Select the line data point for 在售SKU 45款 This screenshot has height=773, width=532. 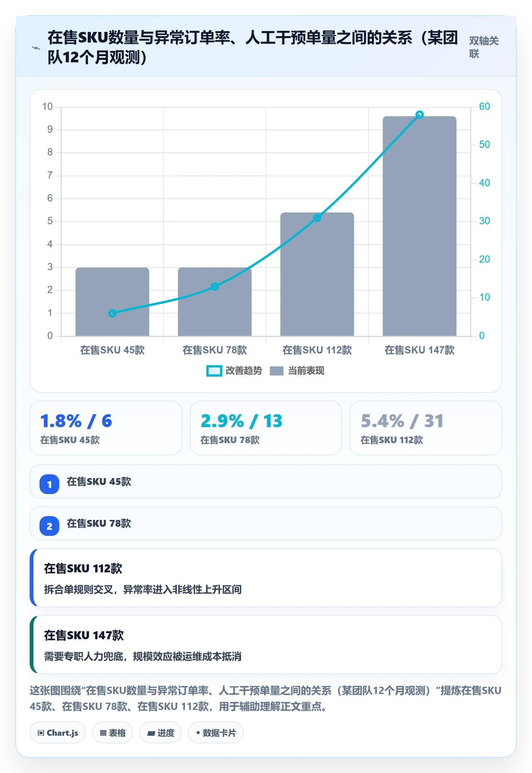[112, 313]
